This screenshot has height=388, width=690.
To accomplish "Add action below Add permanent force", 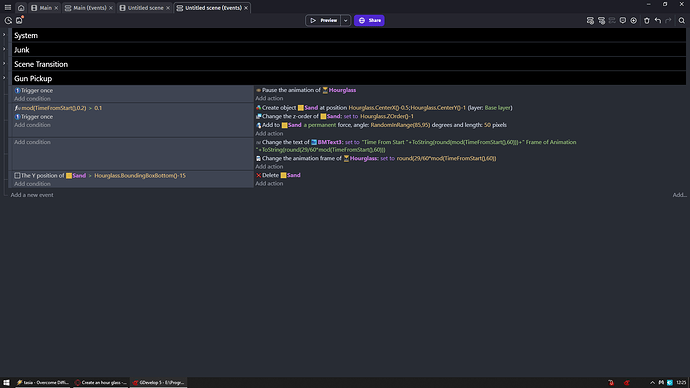I will click(x=269, y=134).
